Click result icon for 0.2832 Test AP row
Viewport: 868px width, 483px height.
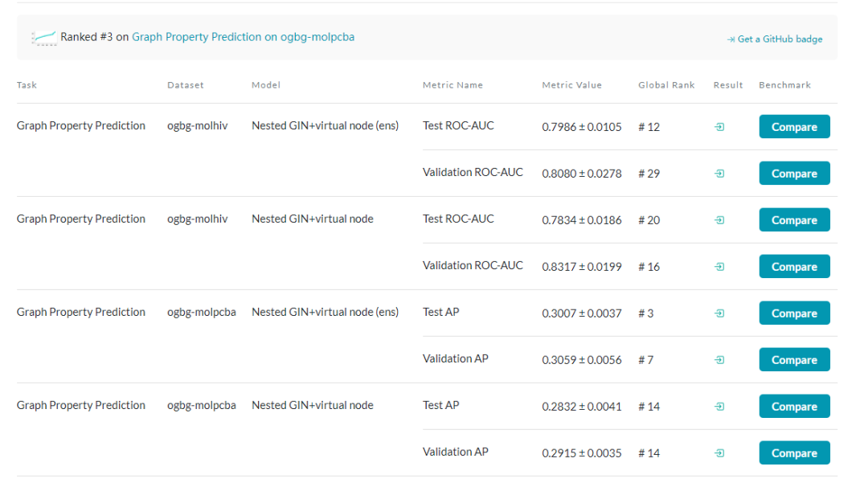click(x=719, y=407)
